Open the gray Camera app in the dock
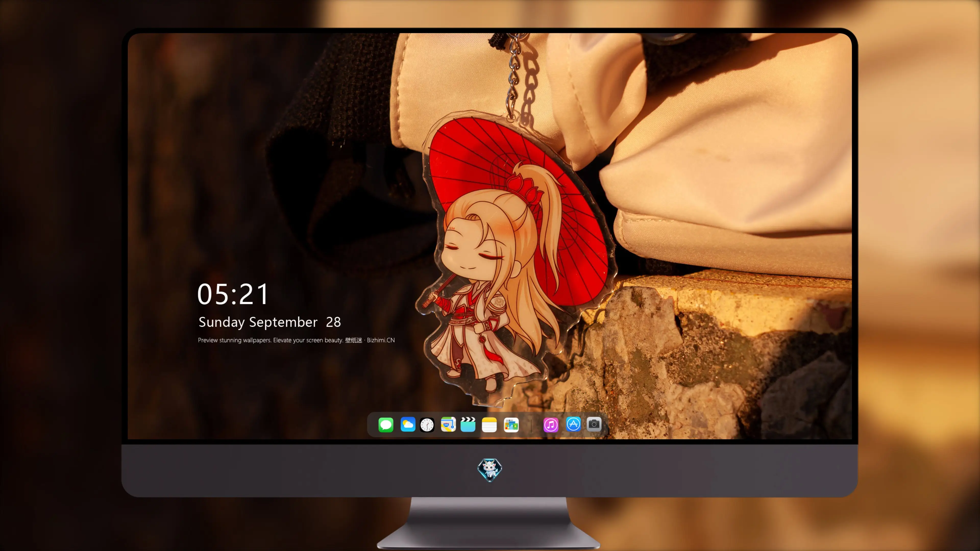The image size is (980, 551). tap(594, 424)
